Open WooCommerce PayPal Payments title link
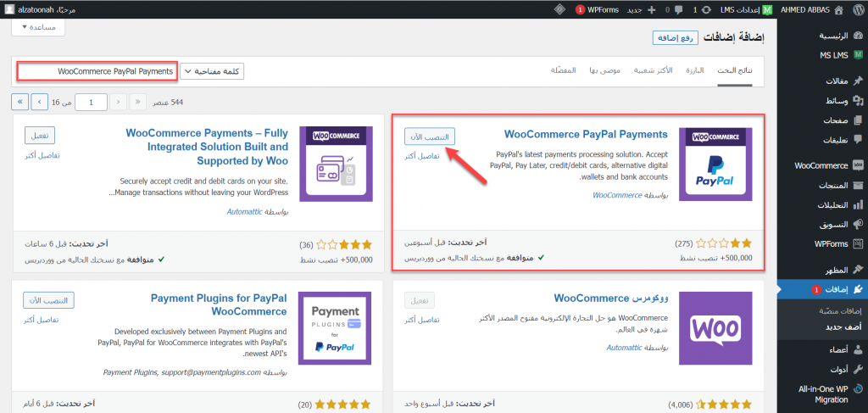The image size is (868, 413). (x=587, y=134)
